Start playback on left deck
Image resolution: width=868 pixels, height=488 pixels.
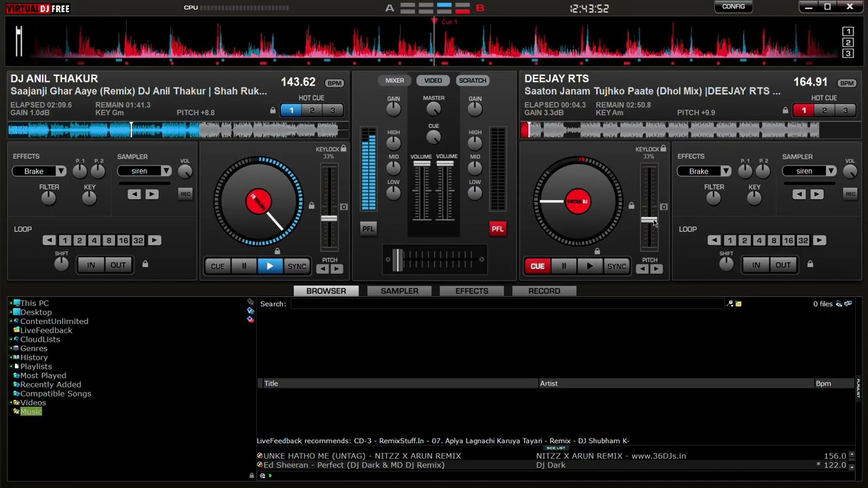click(270, 266)
